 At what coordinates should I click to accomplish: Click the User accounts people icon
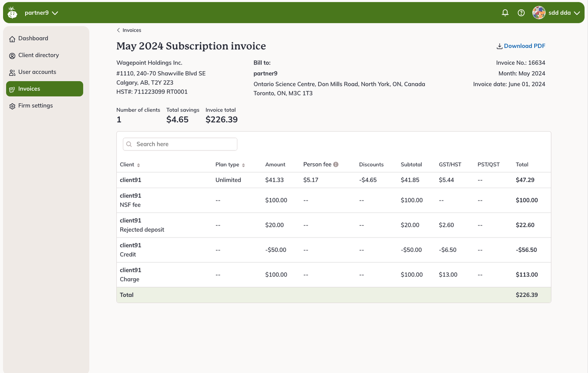(x=12, y=72)
